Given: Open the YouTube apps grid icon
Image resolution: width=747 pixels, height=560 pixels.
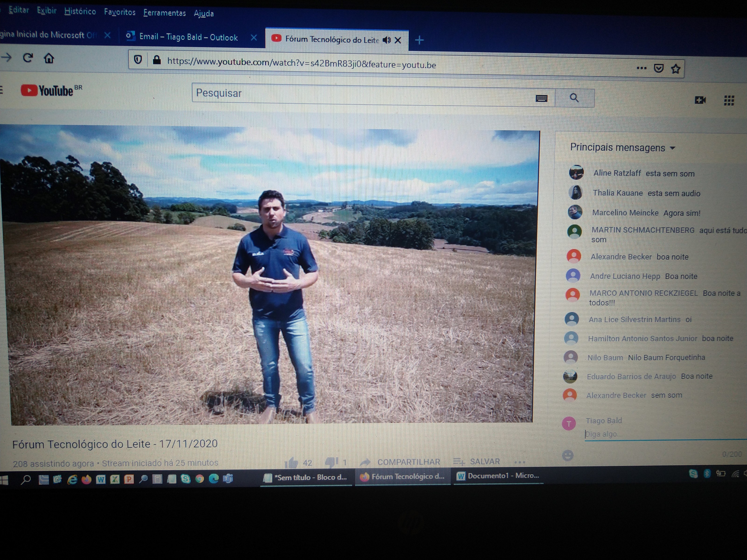Looking at the screenshot, I should (729, 100).
